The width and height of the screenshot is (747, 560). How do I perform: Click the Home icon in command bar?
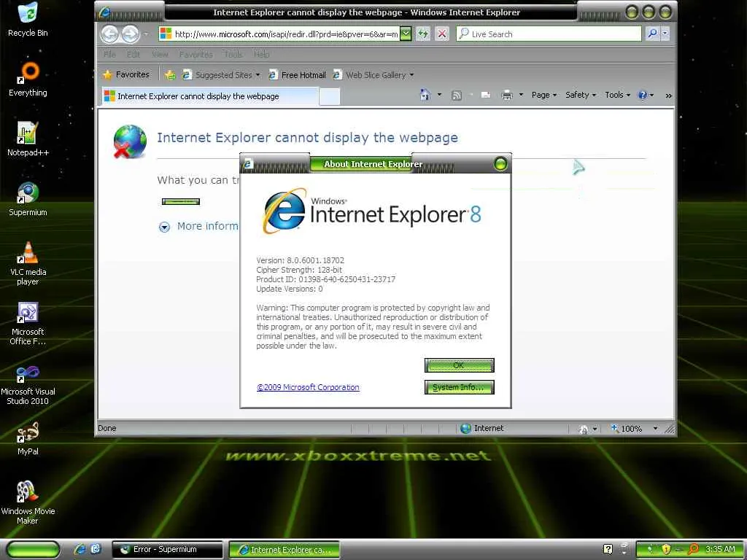[425, 95]
